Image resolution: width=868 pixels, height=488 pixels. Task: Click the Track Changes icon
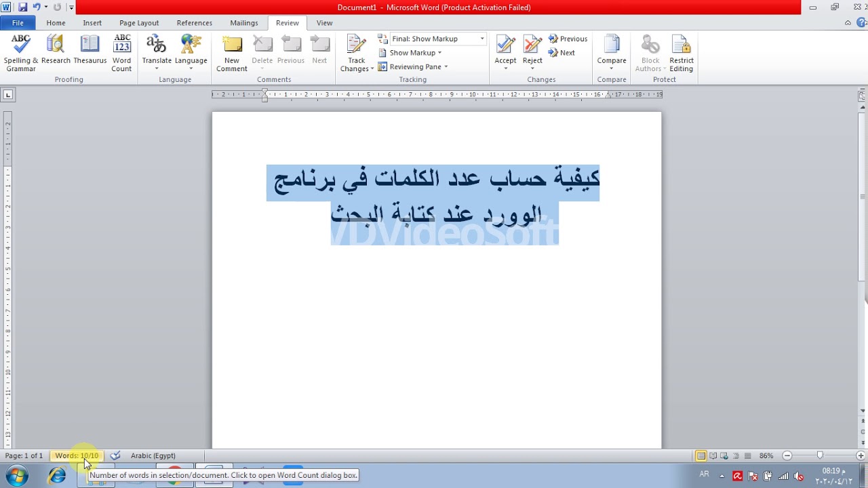[357, 44]
